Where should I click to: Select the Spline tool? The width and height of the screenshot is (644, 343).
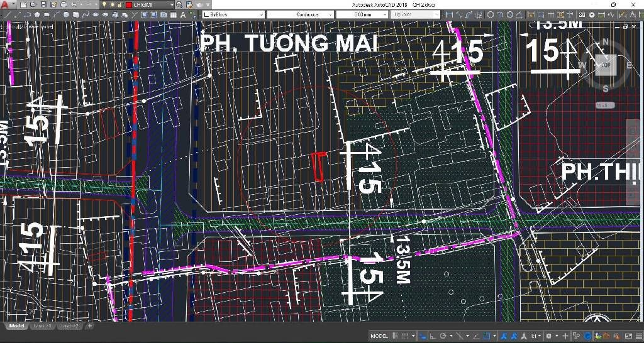[x=86, y=15]
